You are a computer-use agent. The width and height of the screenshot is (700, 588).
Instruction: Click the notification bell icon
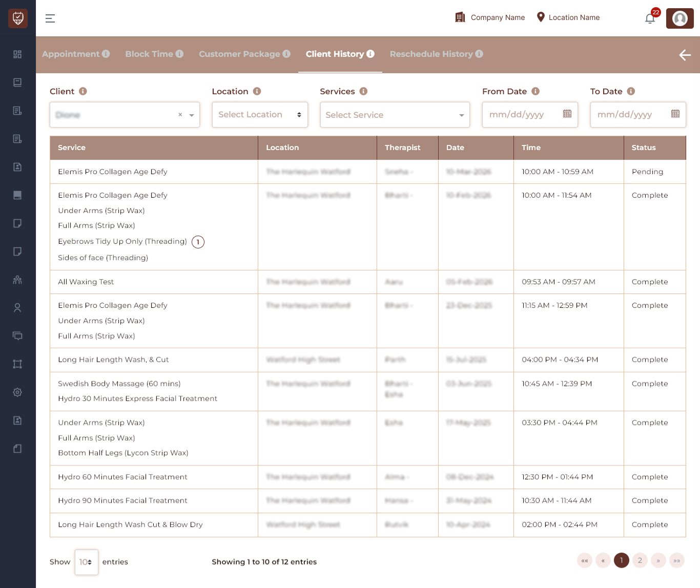pyautogui.click(x=650, y=19)
